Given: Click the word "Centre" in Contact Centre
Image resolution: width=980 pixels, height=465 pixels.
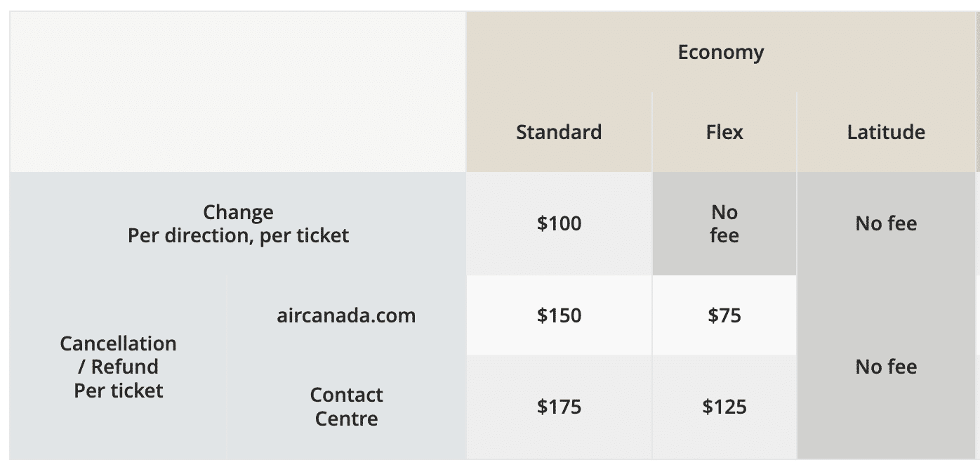Looking at the screenshot, I should click(x=346, y=419).
